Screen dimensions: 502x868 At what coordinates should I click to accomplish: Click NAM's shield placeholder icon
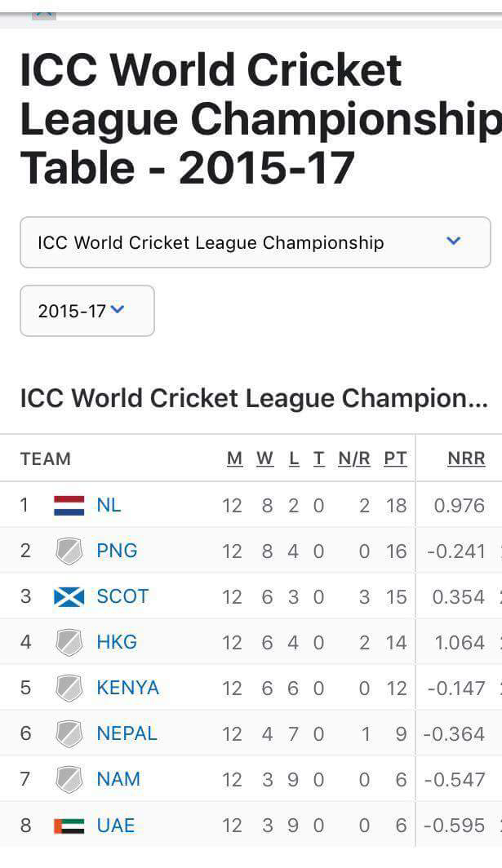click(x=69, y=780)
